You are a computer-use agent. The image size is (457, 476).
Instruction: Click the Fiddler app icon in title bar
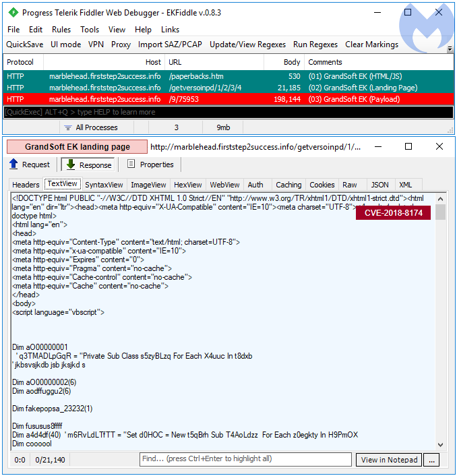click(x=13, y=12)
